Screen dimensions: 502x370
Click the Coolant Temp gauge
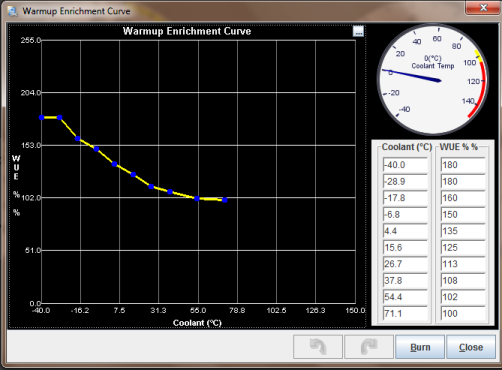click(433, 80)
